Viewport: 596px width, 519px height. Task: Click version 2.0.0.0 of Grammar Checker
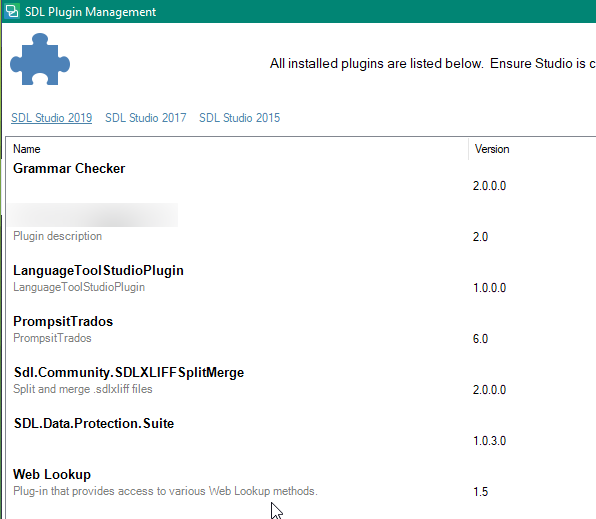[x=490, y=186]
